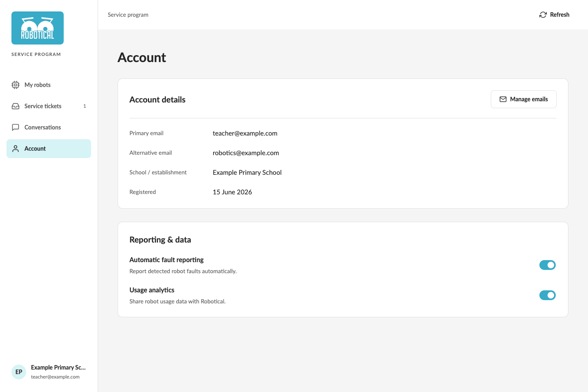
Task: Click the Usage analytics label
Action: coord(152,290)
